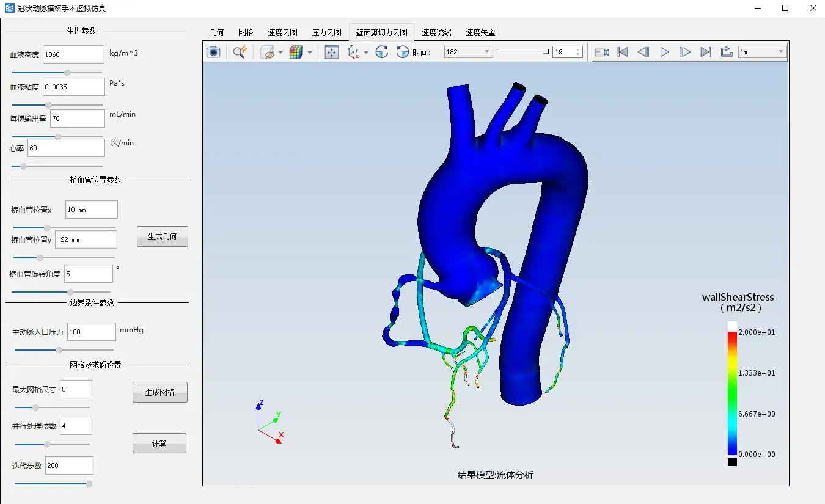
Task: Click the wallShearStress legend title
Action: coord(738,302)
